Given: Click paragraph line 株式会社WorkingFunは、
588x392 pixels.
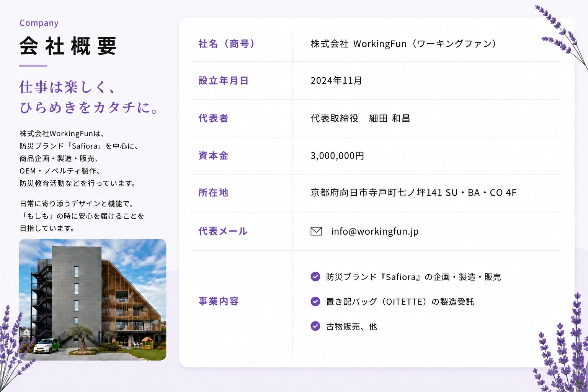Looking at the screenshot, I should click(x=62, y=134).
